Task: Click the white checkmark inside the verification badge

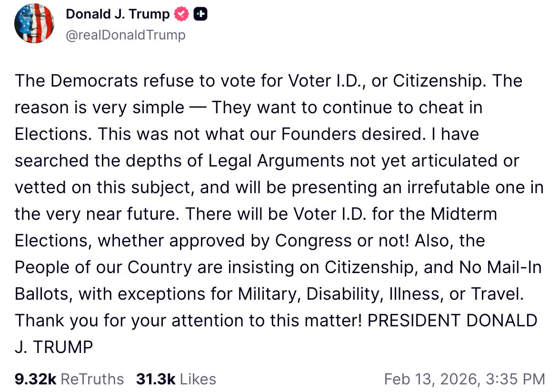Action: pyautogui.click(x=180, y=13)
